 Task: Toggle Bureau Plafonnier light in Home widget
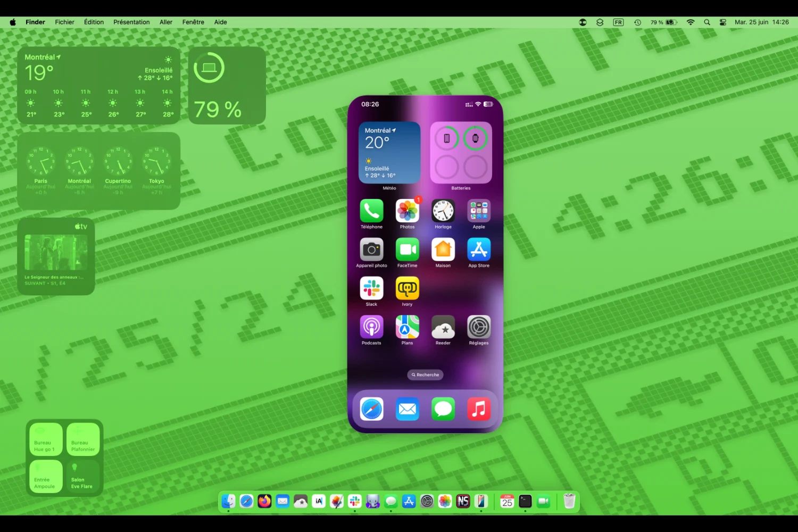[83, 439]
